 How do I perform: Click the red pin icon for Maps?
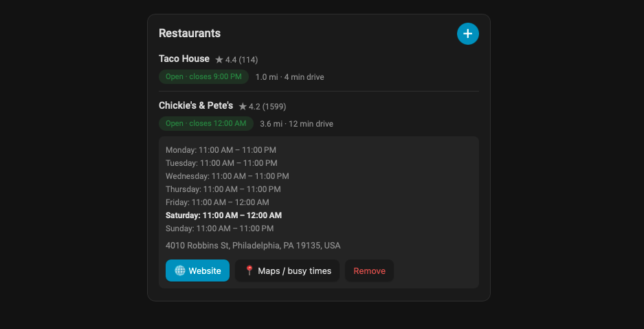coord(249,270)
